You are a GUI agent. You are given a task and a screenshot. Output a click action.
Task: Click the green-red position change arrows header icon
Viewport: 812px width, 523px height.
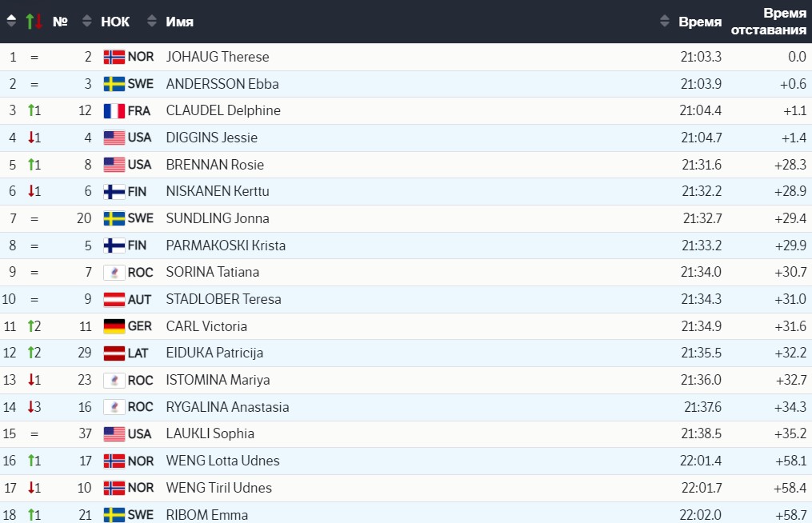click(34, 22)
